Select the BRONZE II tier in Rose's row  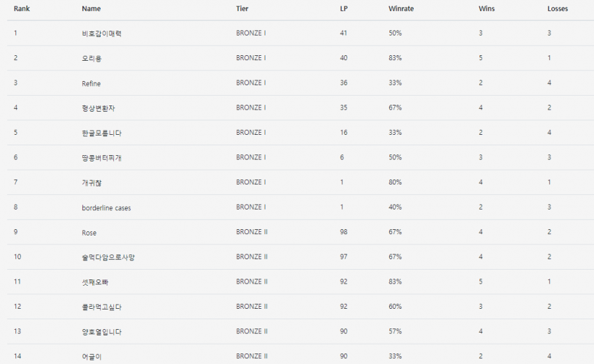[252, 232]
